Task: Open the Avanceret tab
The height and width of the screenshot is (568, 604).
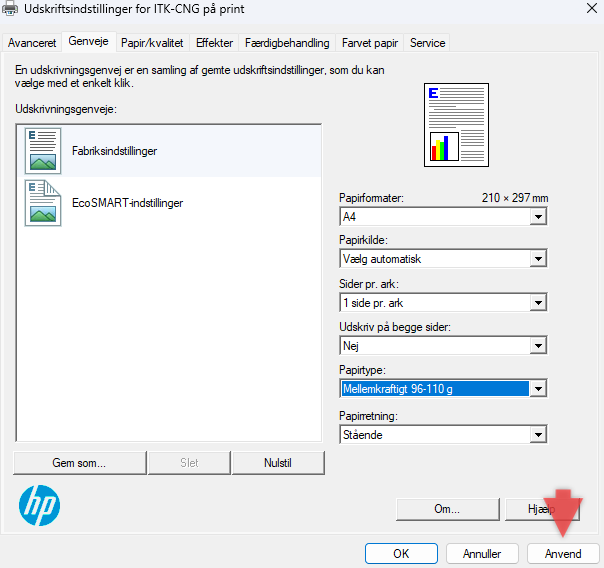Action: coord(32,43)
